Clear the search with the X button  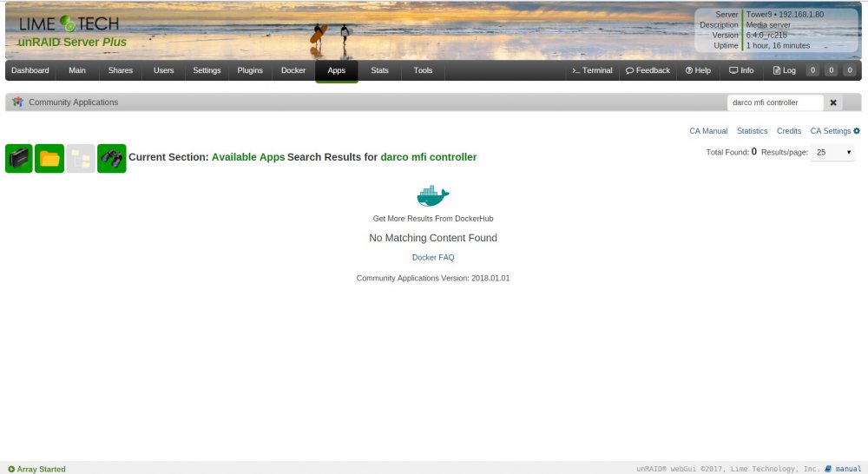coord(833,102)
